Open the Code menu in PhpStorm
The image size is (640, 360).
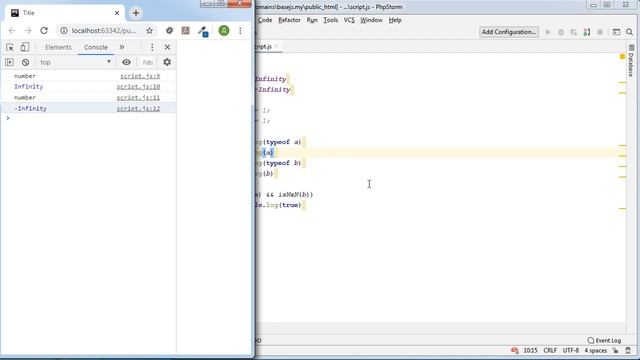point(265,20)
